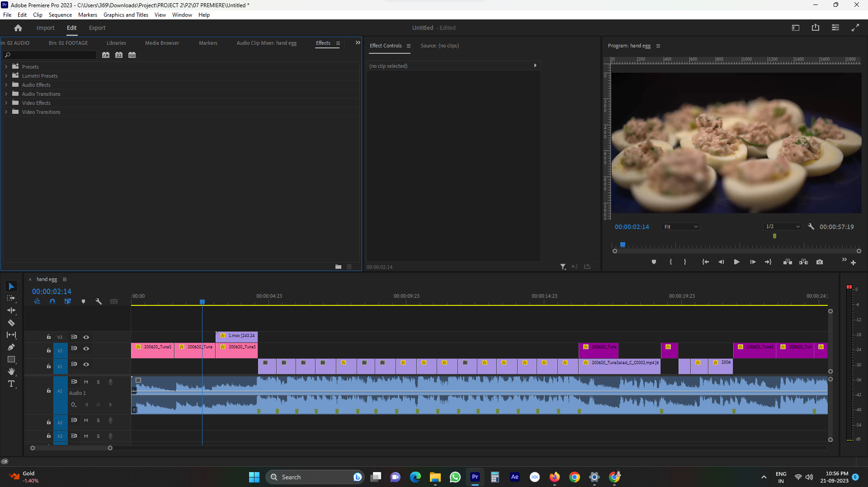Click Mark In bracket in Program monitor
Image resolution: width=868 pixels, height=487 pixels.
(x=670, y=262)
